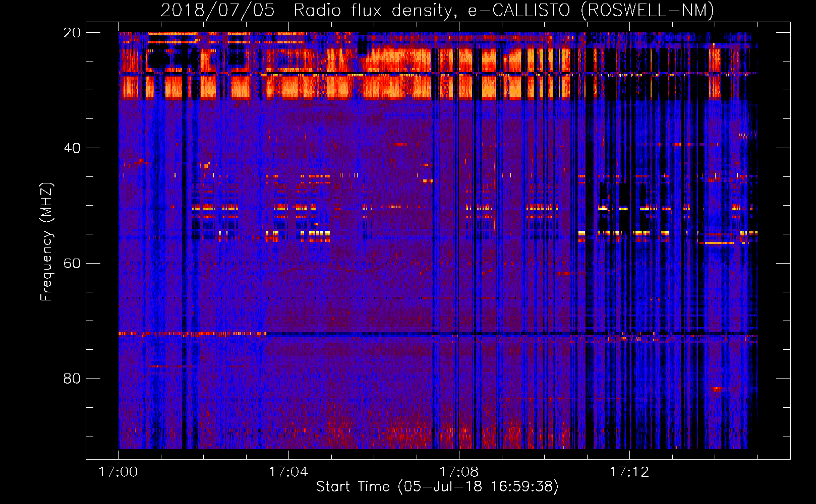This screenshot has height=504, width=816.
Task: Click the 17:08 time tick label
Action: (x=459, y=472)
